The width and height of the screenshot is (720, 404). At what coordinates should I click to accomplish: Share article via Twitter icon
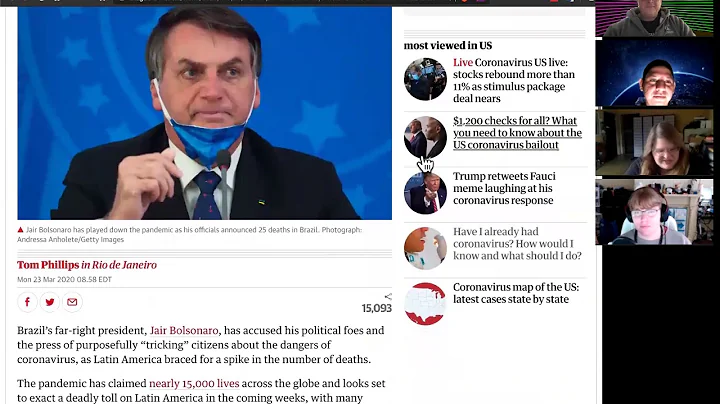click(50, 302)
